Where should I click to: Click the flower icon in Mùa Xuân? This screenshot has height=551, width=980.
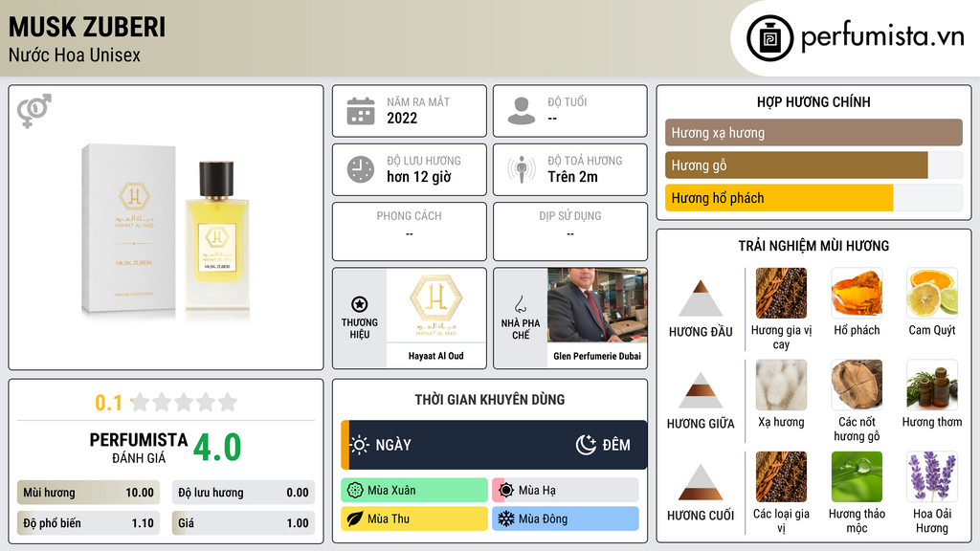(x=355, y=491)
